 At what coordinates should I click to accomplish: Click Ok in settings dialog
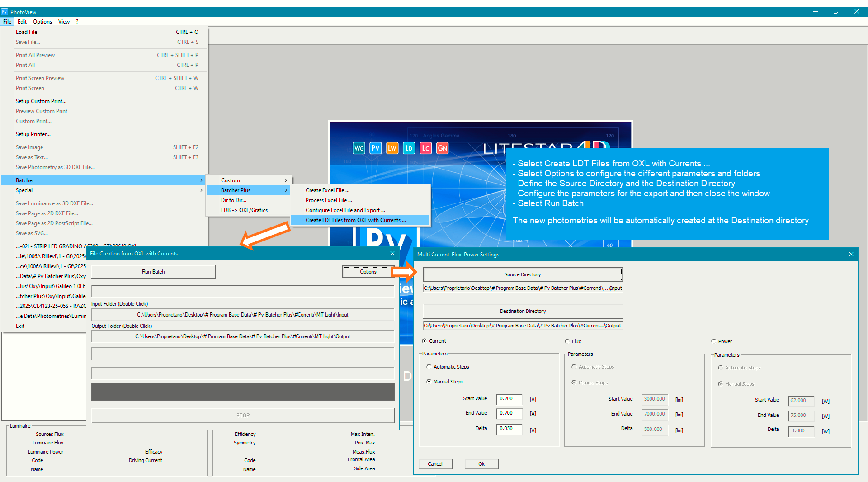(481, 464)
